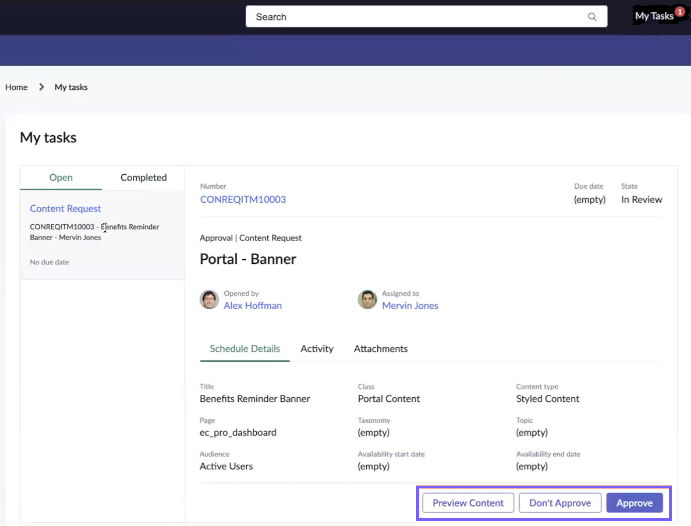
Task: Click the Styled Content type value
Action: point(547,399)
